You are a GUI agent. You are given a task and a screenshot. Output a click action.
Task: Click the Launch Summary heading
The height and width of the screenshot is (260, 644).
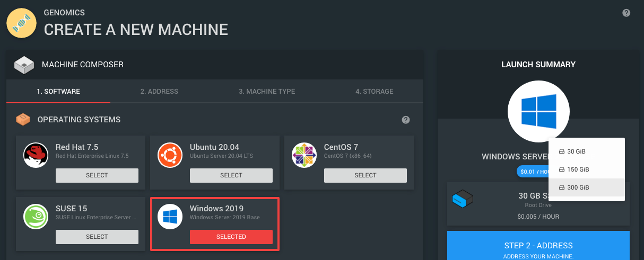[538, 65]
